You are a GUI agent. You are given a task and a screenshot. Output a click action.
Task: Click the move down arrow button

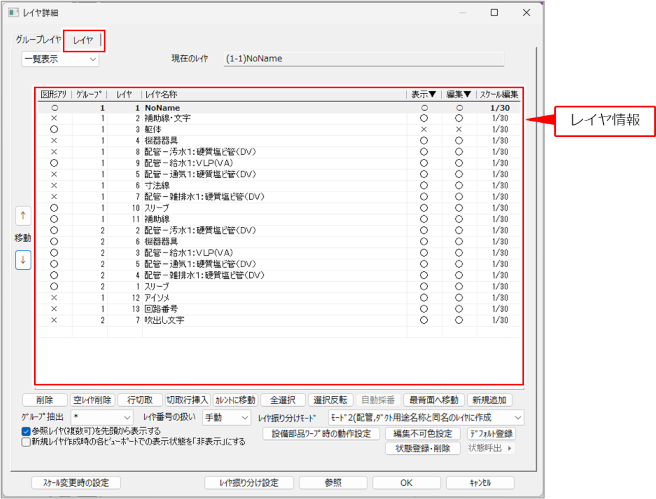(x=23, y=259)
